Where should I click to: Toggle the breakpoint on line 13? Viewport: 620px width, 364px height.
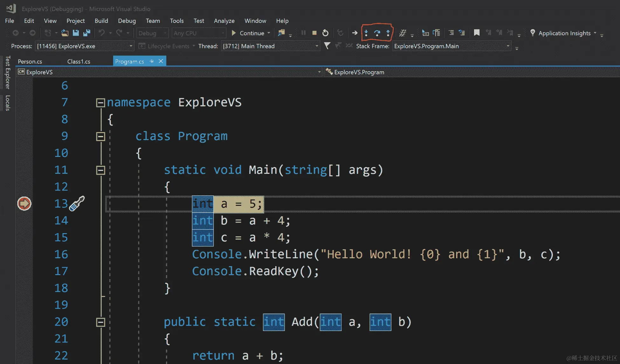pyautogui.click(x=24, y=204)
